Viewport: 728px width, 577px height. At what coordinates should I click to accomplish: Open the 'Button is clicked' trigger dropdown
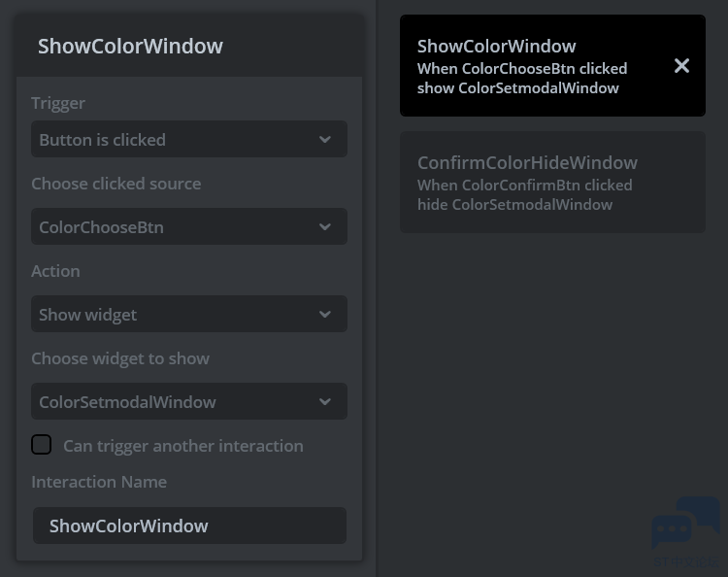click(x=175, y=140)
